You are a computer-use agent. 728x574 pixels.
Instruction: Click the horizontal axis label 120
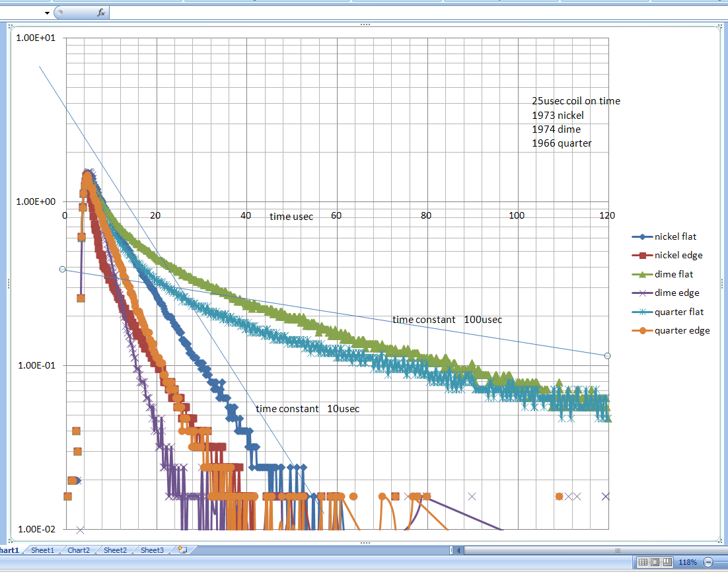pyautogui.click(x=607, y=215)
